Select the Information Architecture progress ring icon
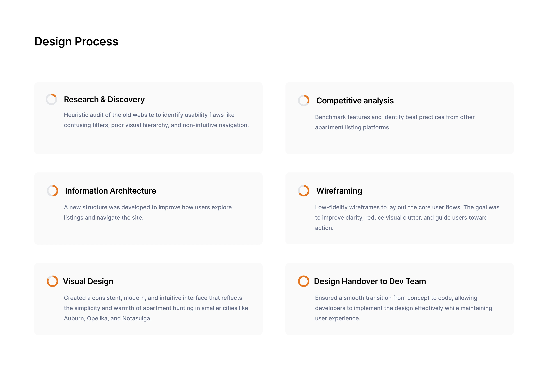Viewport: 548px width, 392px height. [52, 191]
